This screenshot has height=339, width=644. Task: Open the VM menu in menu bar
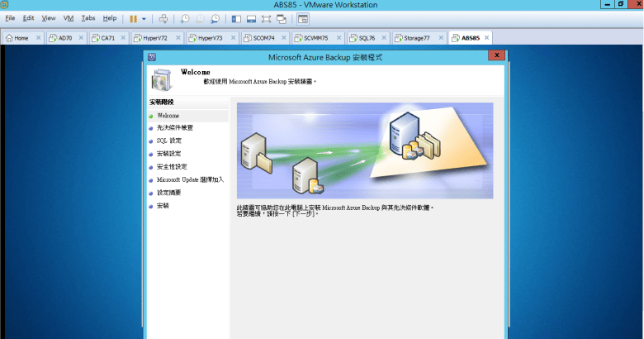click(x=69, y=18)
